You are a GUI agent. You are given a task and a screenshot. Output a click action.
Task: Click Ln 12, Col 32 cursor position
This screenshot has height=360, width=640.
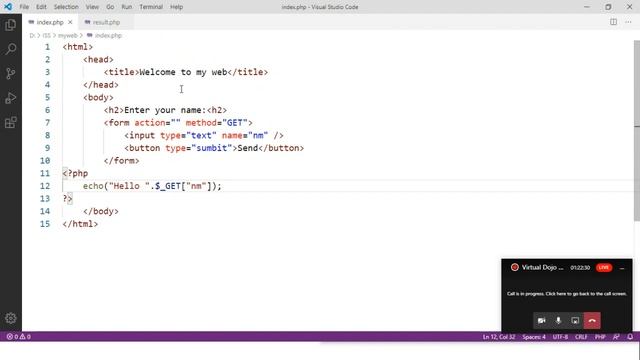click(x=499, y=337)
